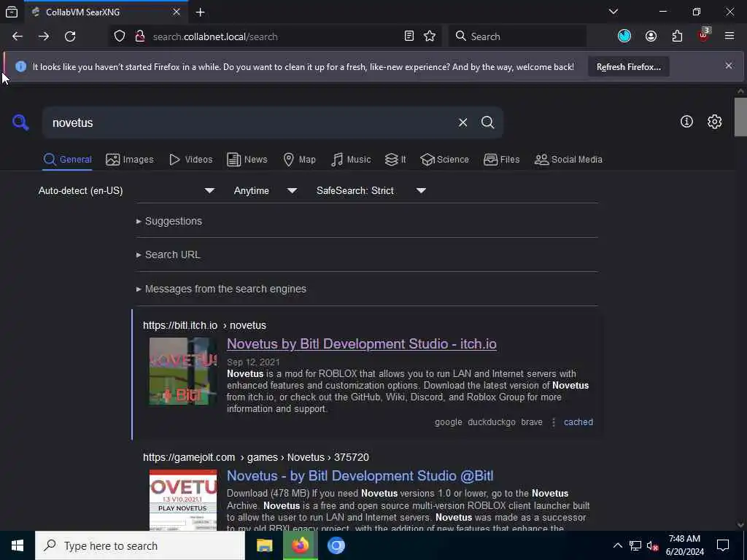Screen dimensions: 747x560
Task: Switch to the News category
Action: [x=247, y=160]
